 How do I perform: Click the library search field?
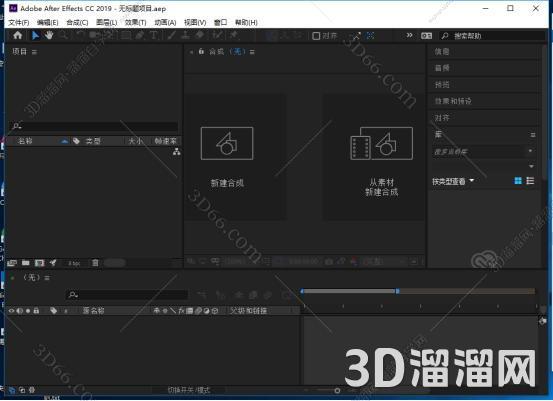(x=479, y=152)
